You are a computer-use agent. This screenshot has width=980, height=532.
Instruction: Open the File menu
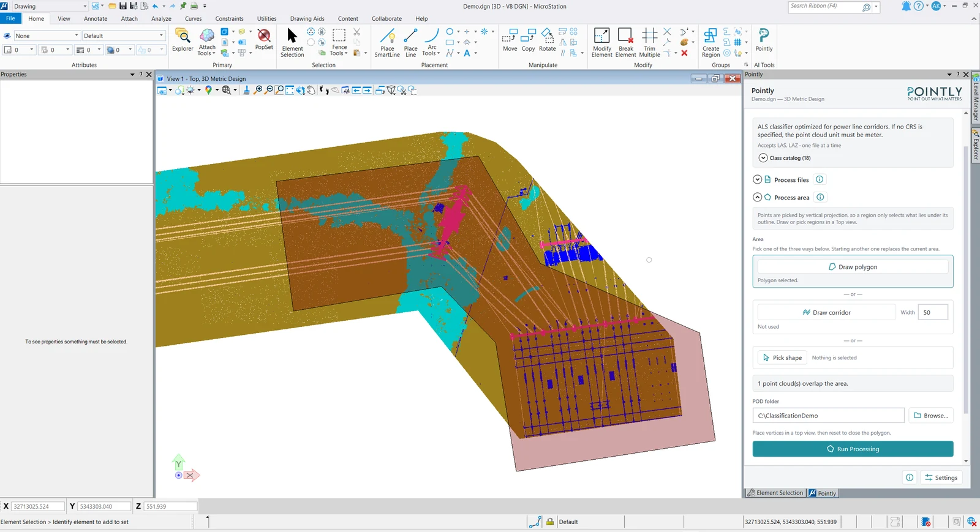pyautogui.click(x=10, y=18)
